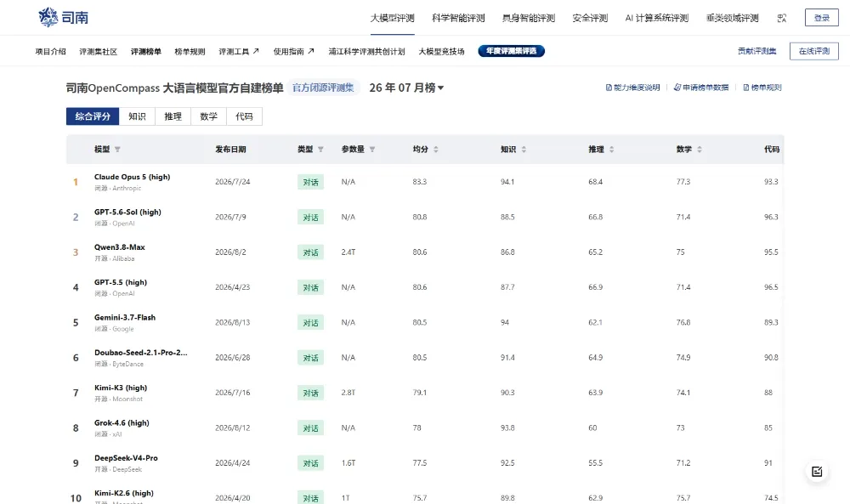
Task: Sort table by 数学 score
Action: coord(700,150)
